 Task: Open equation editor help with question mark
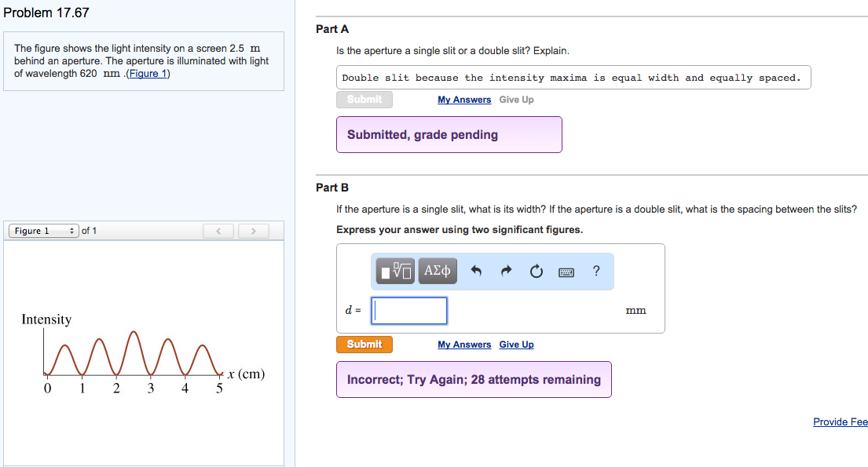tap(596, 271)
